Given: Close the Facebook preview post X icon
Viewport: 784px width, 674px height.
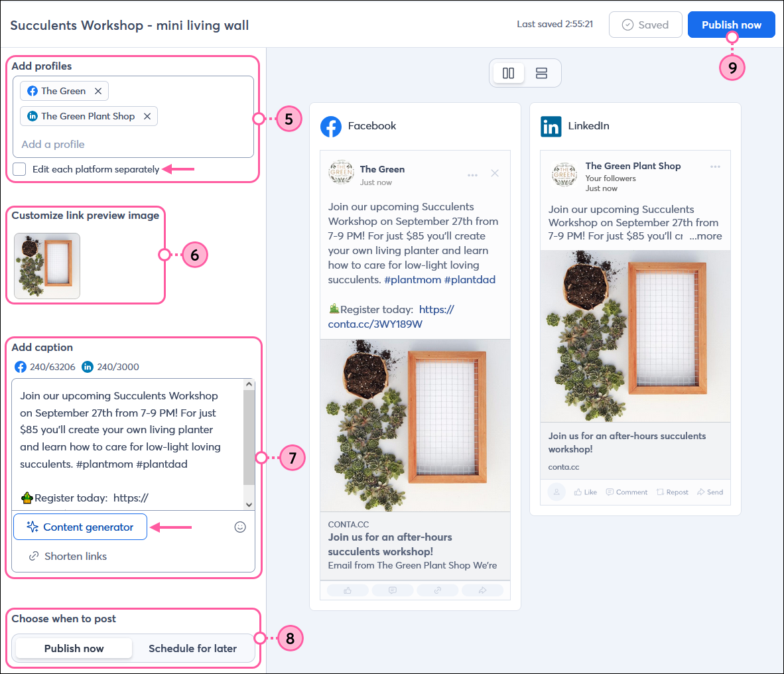Looking at the screenshot, I should pos(495,173).
